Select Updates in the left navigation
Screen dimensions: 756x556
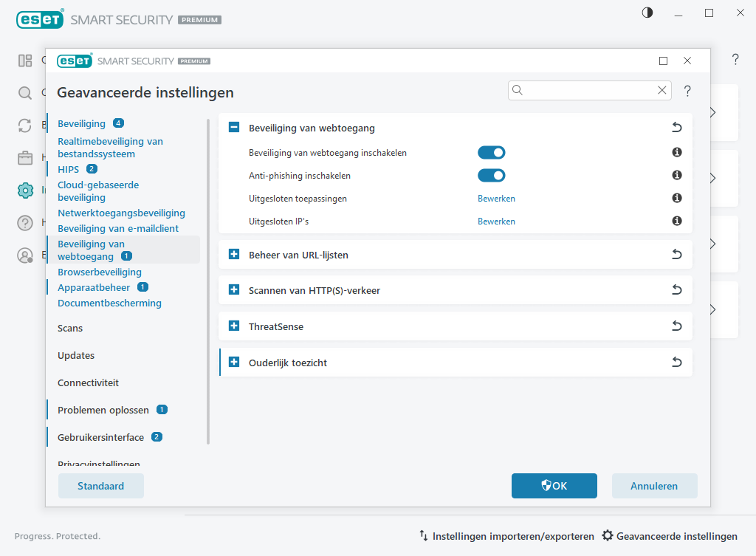(x=76, y=355)
